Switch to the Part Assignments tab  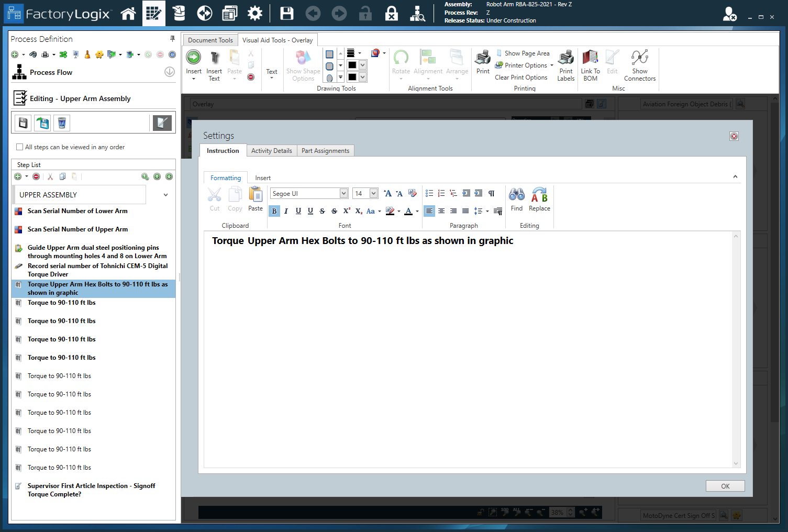point(325,151)
